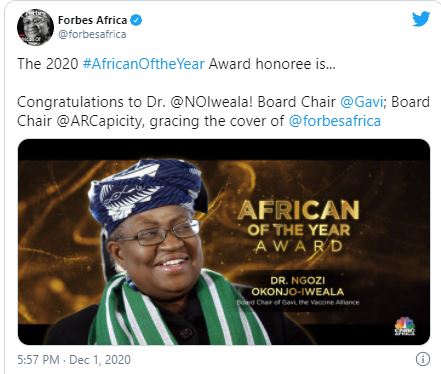441x374 pixels.
Task: Click the @forbesafrica handle under the name
Action: [92, 34]
